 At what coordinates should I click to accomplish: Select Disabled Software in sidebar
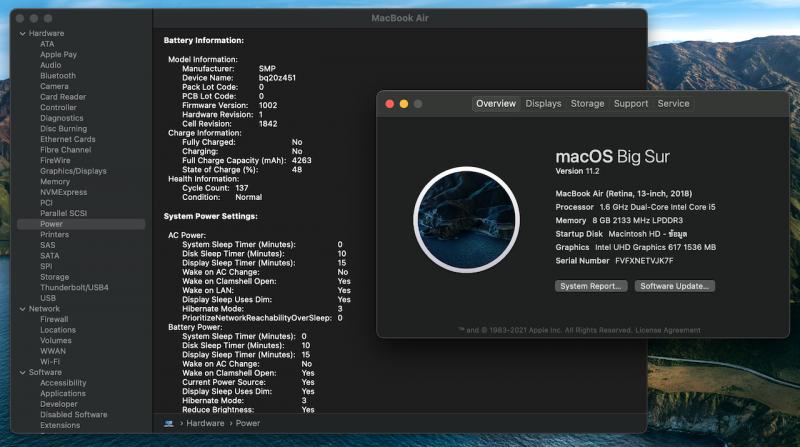click(73, 415)
